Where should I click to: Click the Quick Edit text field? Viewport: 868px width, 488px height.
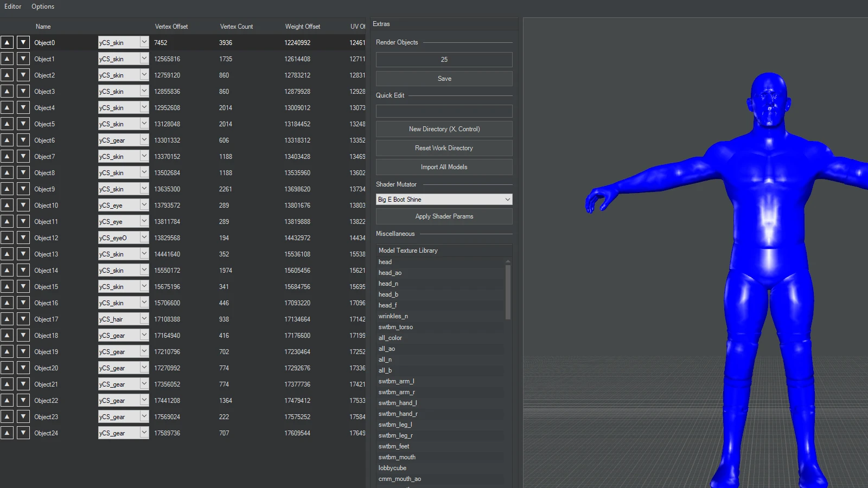[444, 111]
